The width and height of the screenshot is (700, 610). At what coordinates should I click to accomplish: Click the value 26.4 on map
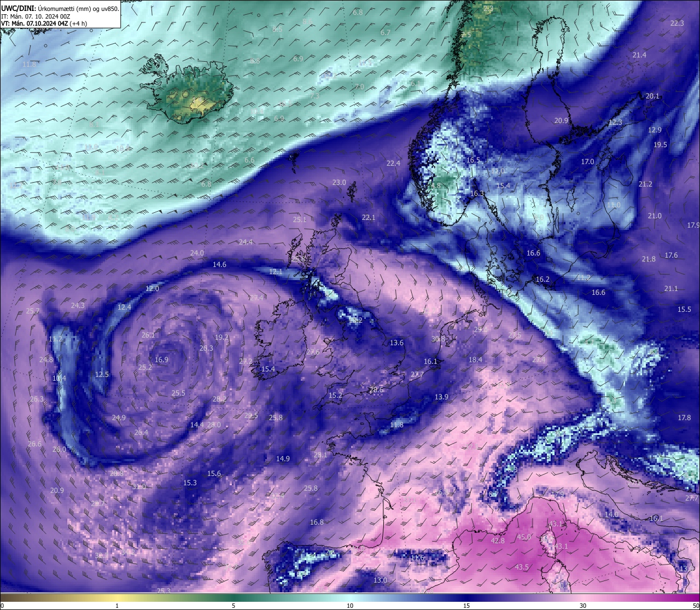pos(141,432)
